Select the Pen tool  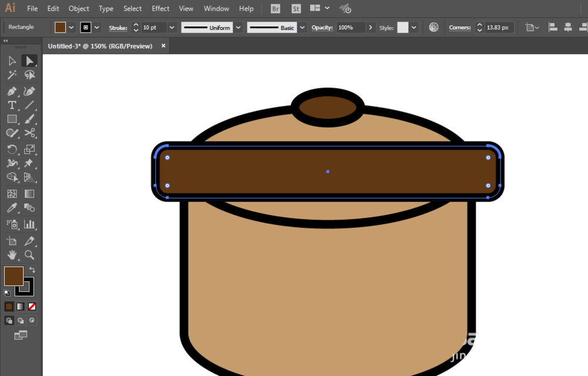(x=12, y=92)
